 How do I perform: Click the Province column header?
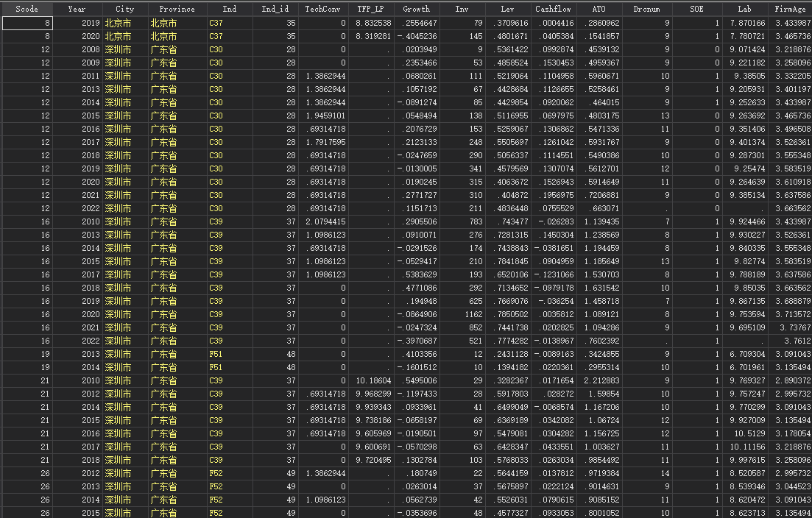pos(177,9)
